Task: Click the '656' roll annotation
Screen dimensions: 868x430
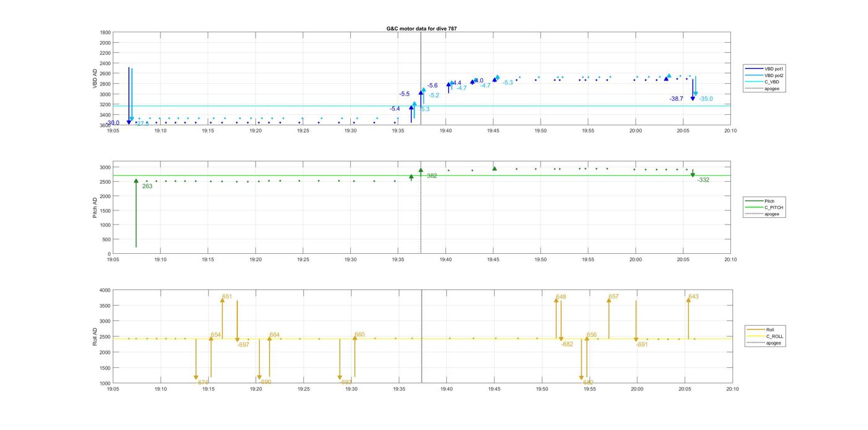Action: tap(591, 335)
